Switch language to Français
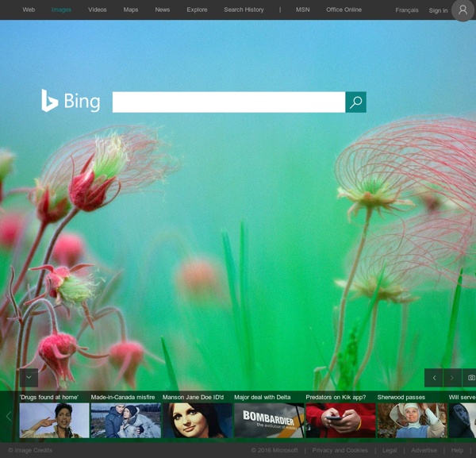 [407, 10]
